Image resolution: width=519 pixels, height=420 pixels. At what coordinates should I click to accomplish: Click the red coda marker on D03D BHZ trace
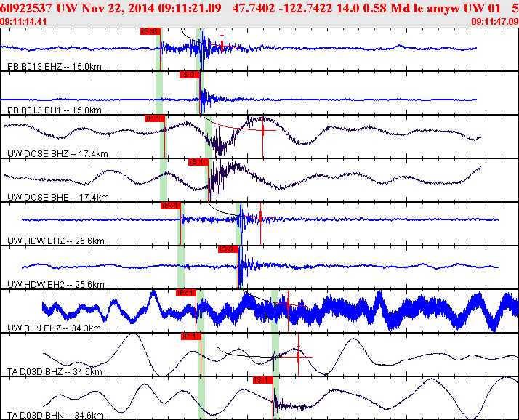(298, 357)
